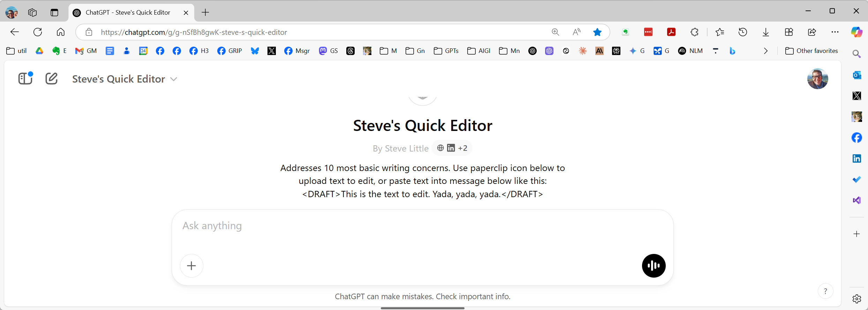Open a new browser tab
The width and height of the screenshot is (868, 310).
click(x=205, y=13)
